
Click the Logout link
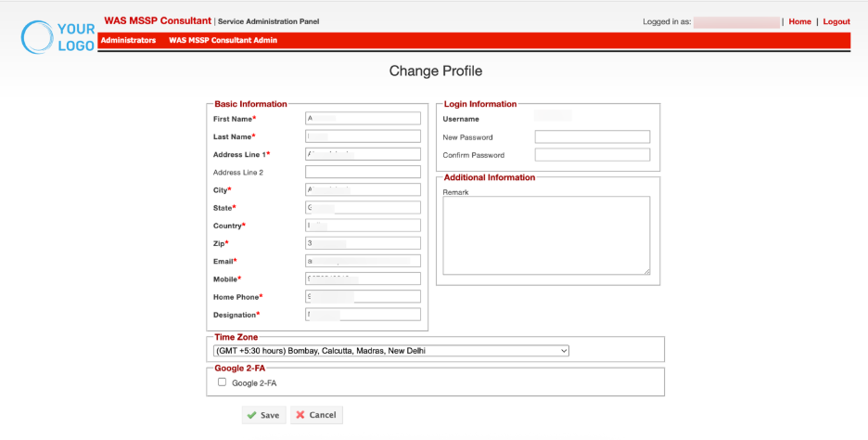click(836, 21)
